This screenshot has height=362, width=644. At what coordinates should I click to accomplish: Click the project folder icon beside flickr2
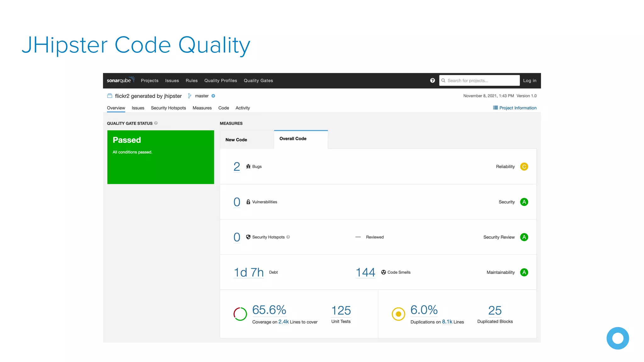(110, 96)
